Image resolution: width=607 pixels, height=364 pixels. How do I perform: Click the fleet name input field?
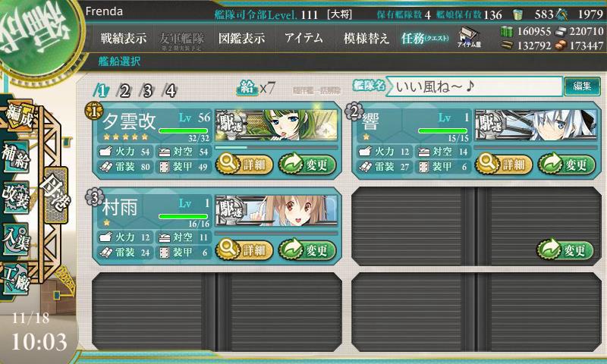pos(474,86)
